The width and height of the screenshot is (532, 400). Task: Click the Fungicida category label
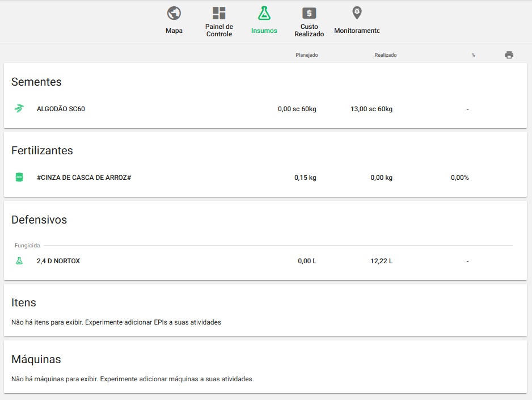[x=27, y=246]
